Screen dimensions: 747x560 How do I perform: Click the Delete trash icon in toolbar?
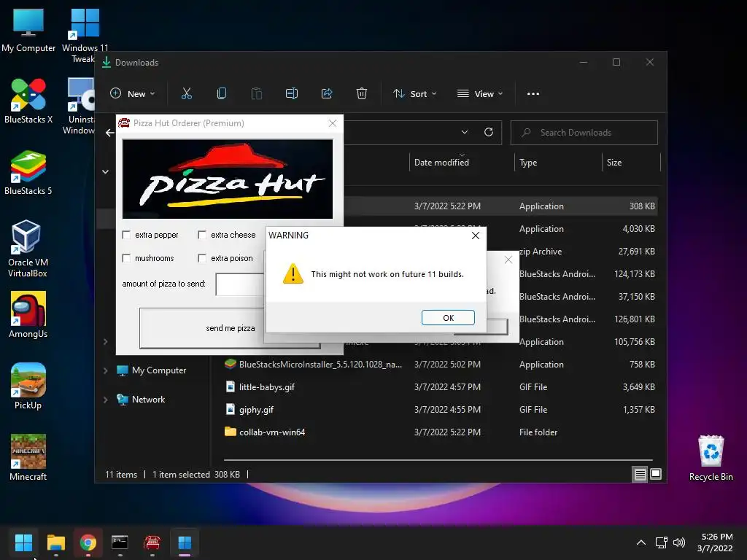pos(362,93)
